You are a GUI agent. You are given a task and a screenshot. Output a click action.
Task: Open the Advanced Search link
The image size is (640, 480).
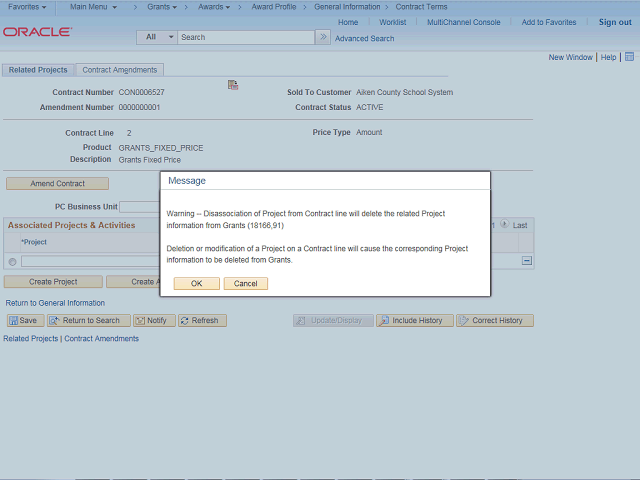tap(364, 38)
